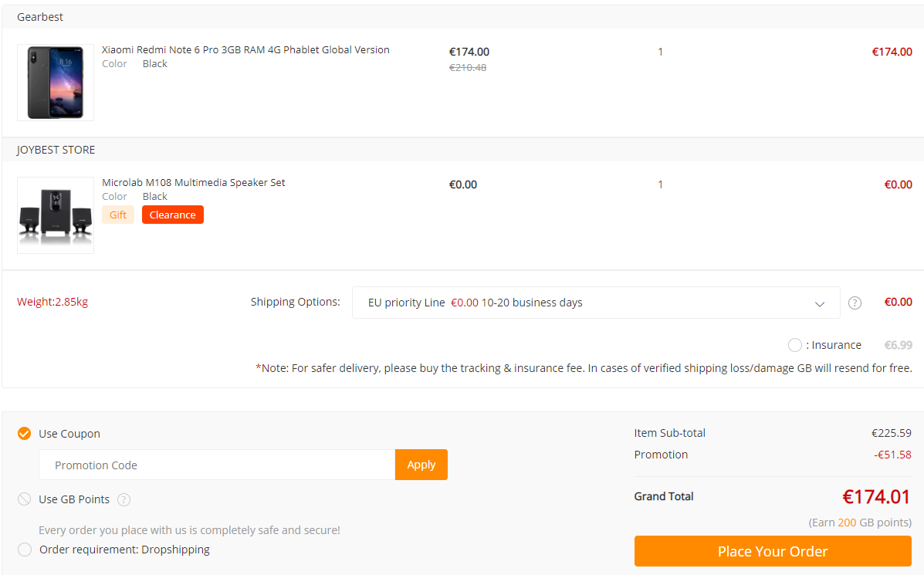Click the Gift tag on the speaker
Image resolution: width=924 pixels, height=575 pixels.
click(118, 215)
